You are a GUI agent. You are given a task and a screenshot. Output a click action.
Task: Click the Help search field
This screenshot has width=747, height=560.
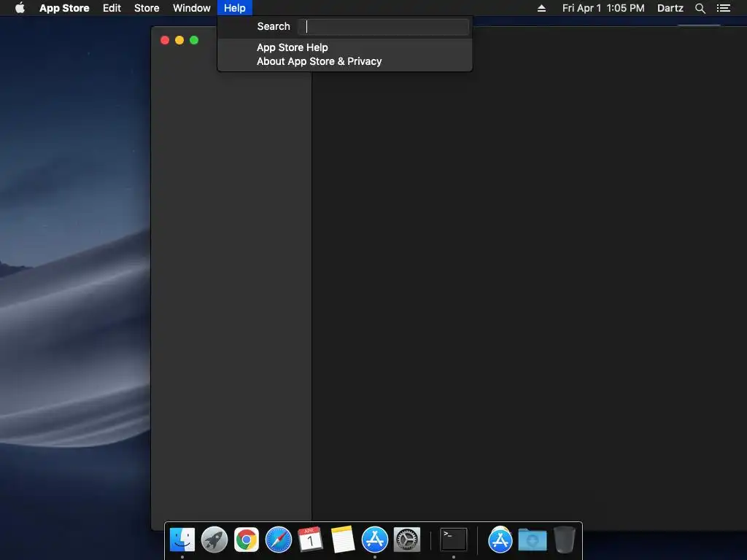point(383,27)
